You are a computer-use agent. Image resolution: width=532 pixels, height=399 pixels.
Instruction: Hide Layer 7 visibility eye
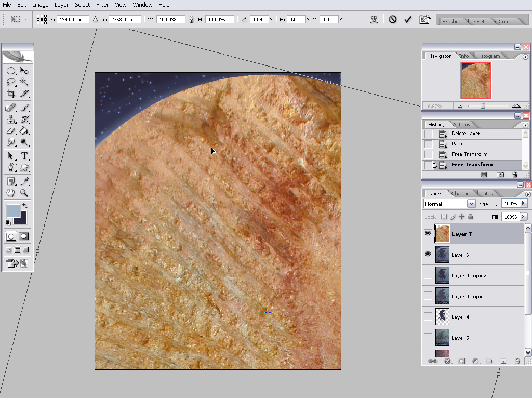coord(428,233)
